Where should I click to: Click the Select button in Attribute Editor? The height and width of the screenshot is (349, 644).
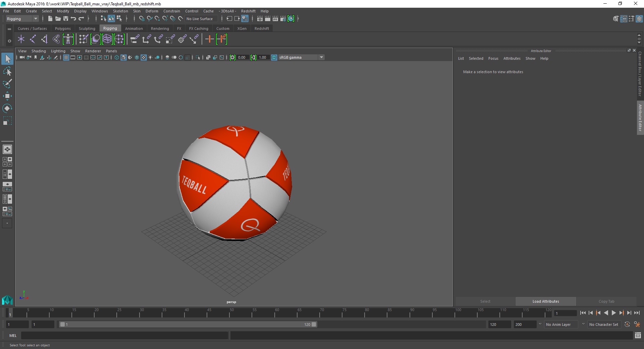(485, 301)
